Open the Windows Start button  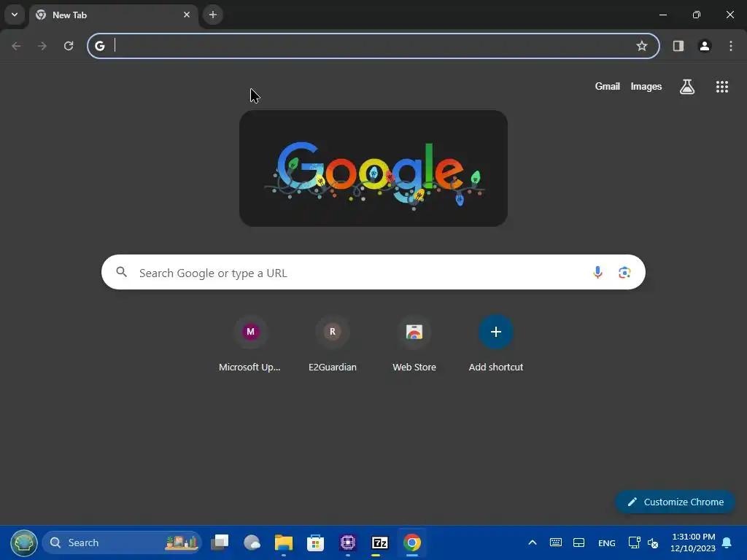[24, 542]
